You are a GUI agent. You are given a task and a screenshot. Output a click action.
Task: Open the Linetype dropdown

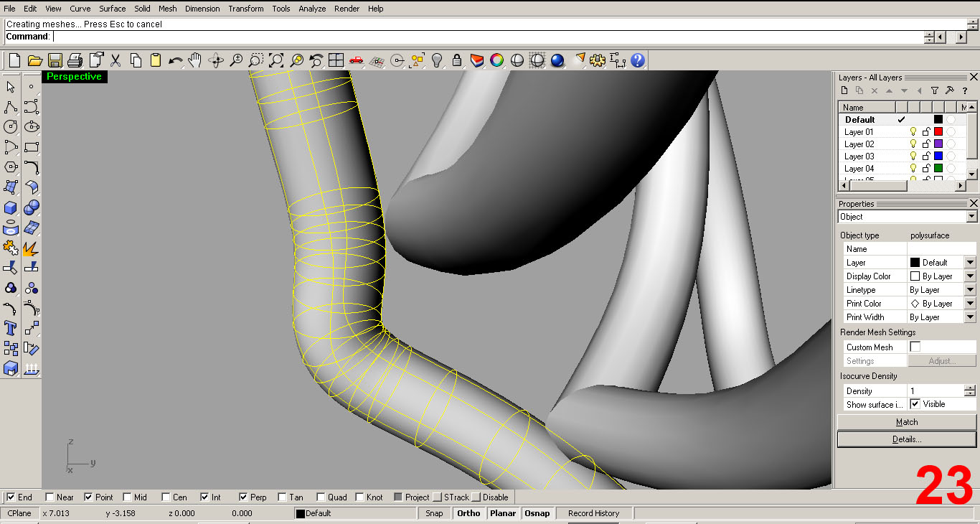(x=970, y=290)
